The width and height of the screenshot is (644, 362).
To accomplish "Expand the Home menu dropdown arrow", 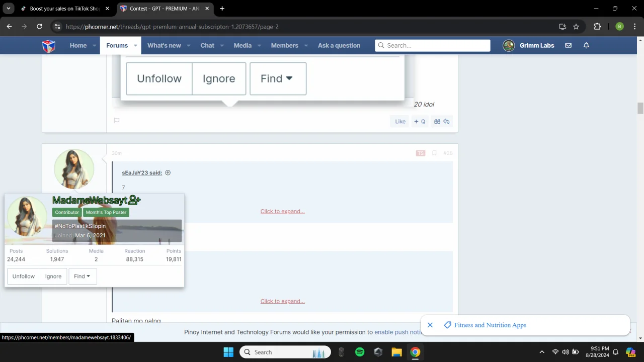I will tap(94, 46).
